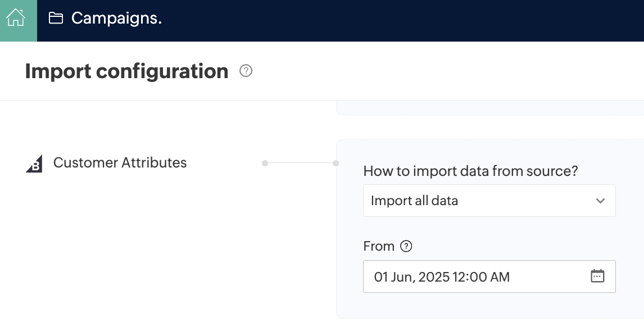
Task: Click the connector line between the two dots
Action: click(x=300, y=164)
